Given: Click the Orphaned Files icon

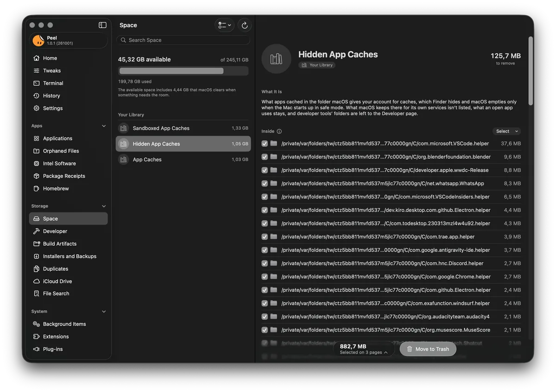Looking at the screenshot, I should pyautogui.click(x=37, y=151).
